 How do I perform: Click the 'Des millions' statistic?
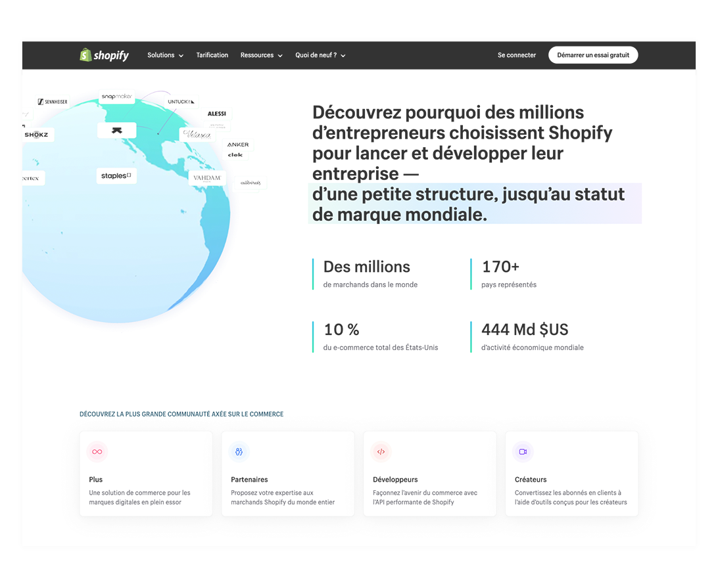[x=367, y=267]
